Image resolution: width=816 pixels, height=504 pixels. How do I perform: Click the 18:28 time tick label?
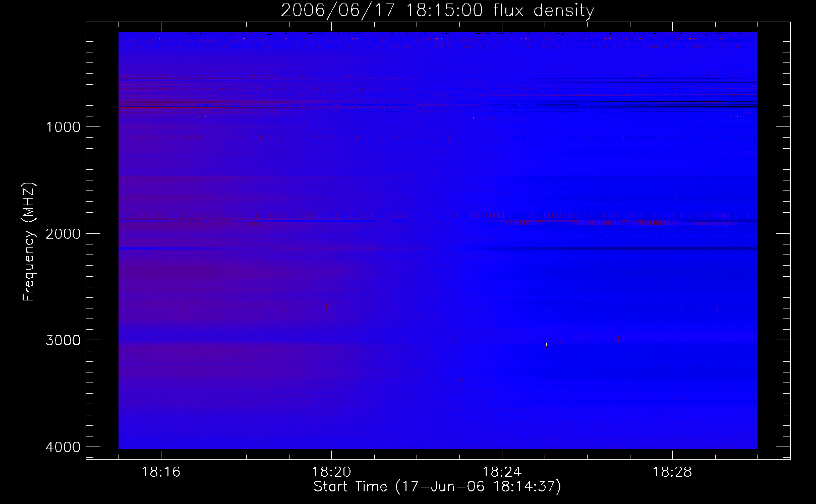pyautogui.click(x=672, y=472)
